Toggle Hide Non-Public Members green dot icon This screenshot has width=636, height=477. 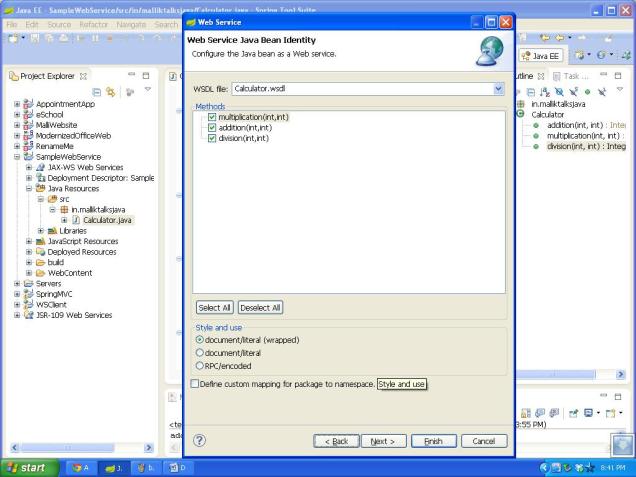pos(587,92)
